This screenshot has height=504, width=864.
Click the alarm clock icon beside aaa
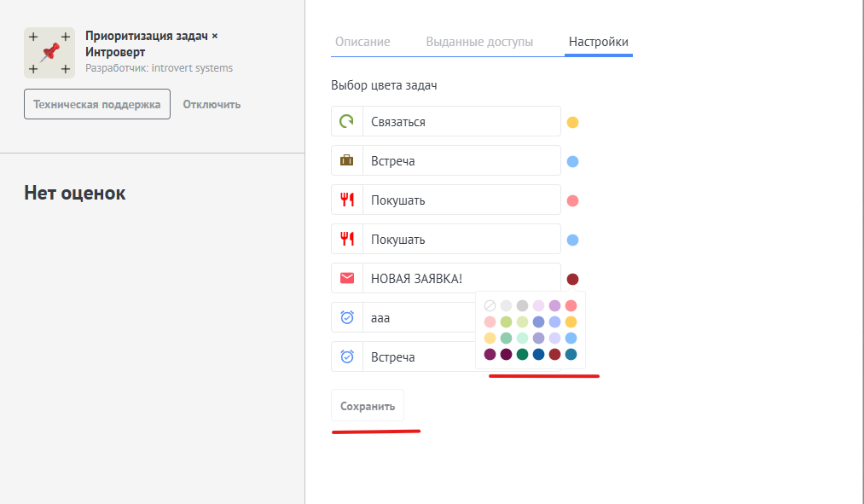346,317
